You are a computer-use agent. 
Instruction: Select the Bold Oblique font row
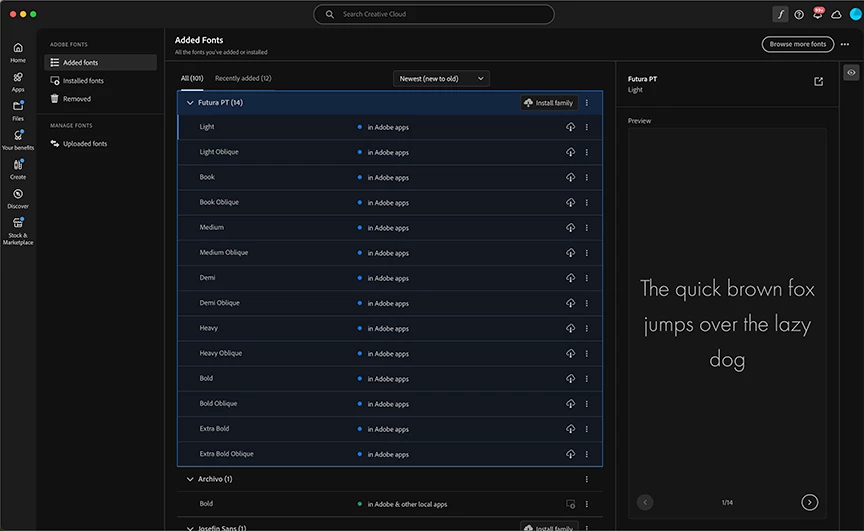390,404
